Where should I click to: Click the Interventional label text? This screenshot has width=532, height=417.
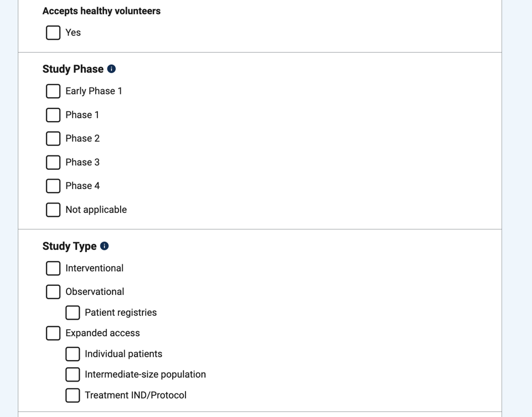pos(94,268)
